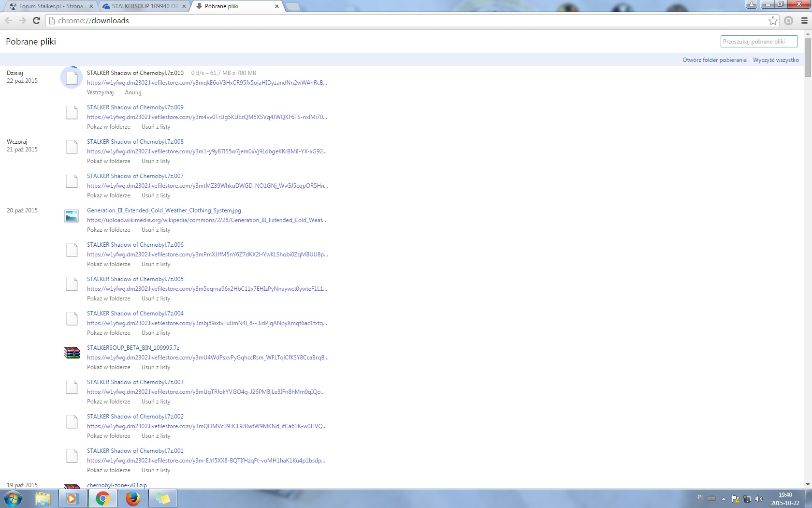This screenshot has width=812, height=508.
Task: Click the Przeszukaj pobrane pliki search box
Action: tap(759, 42)
